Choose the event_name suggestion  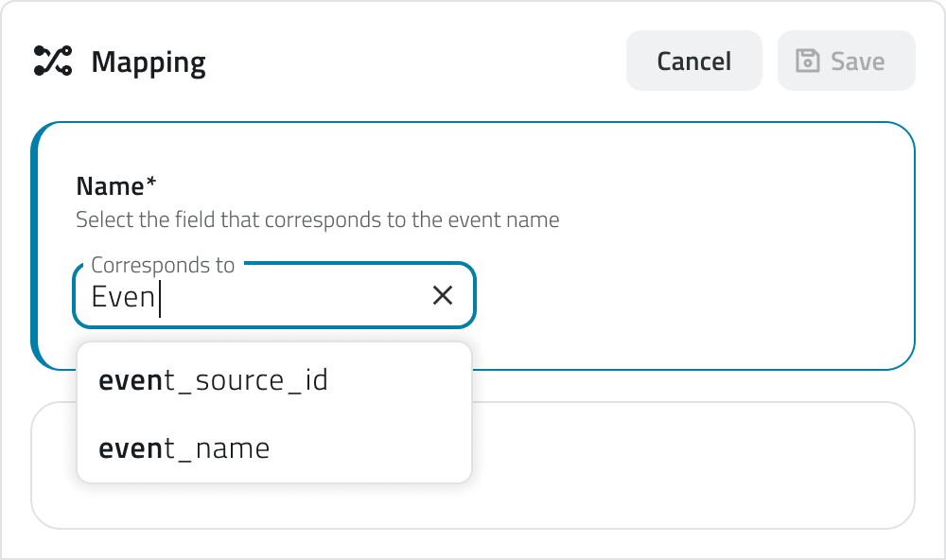pos(184,447)
